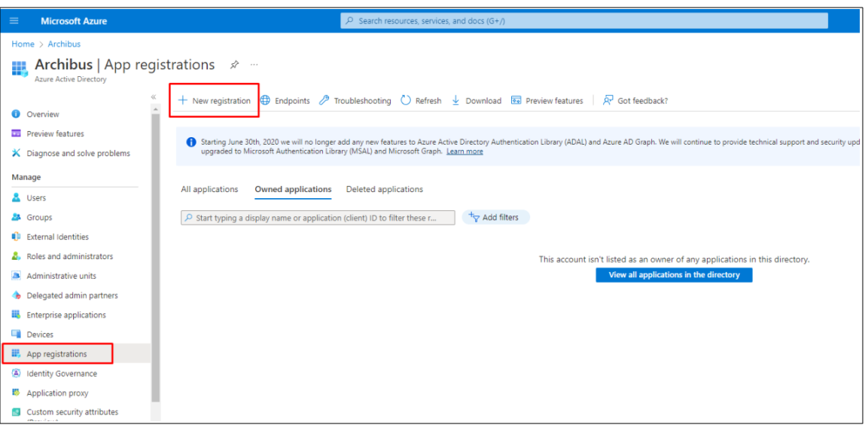The width and height of the screenshot is (868, 431).
Task: Click the Troubleshooting toolbar label
Action: (362, 101)
